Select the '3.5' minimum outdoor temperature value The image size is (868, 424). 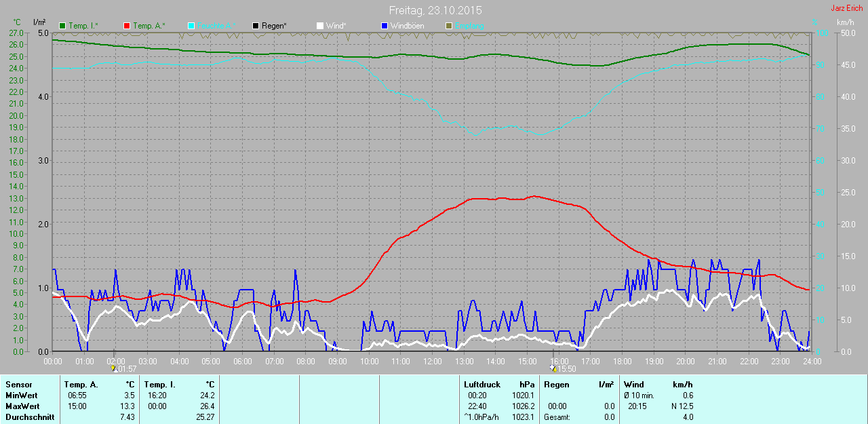130,396
